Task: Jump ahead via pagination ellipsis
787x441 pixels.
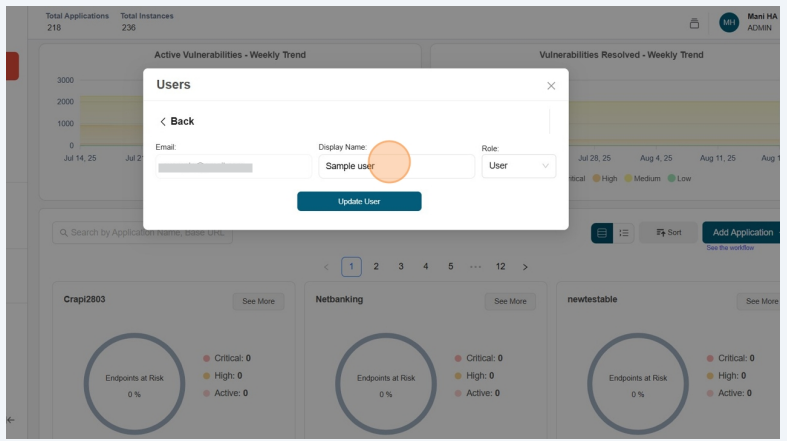Action: pos(475,267)
